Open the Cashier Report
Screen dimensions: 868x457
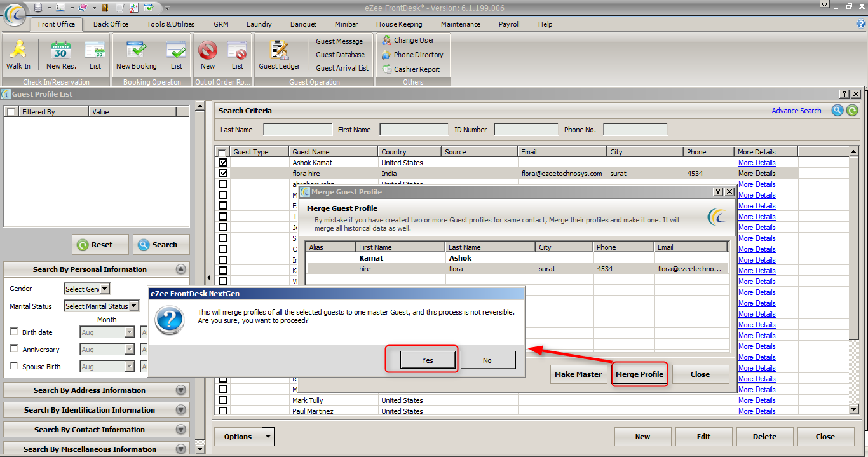(x=386, y=69)
